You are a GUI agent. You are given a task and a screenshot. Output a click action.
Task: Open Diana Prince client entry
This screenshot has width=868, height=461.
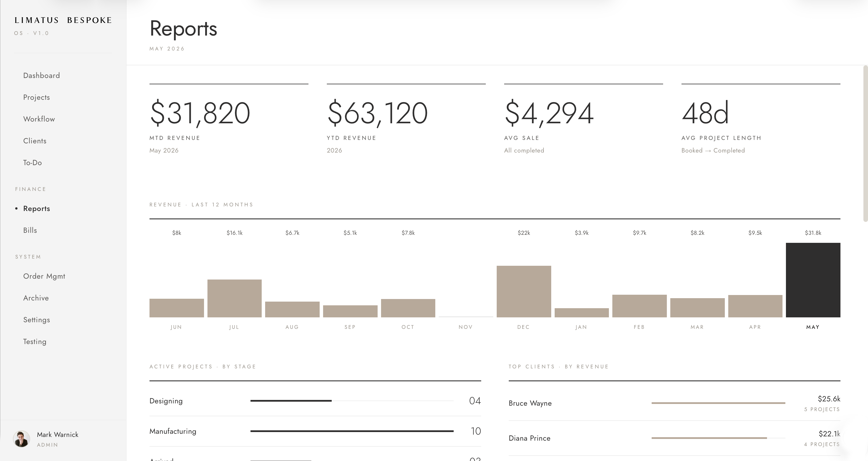(x=674, y=438)
